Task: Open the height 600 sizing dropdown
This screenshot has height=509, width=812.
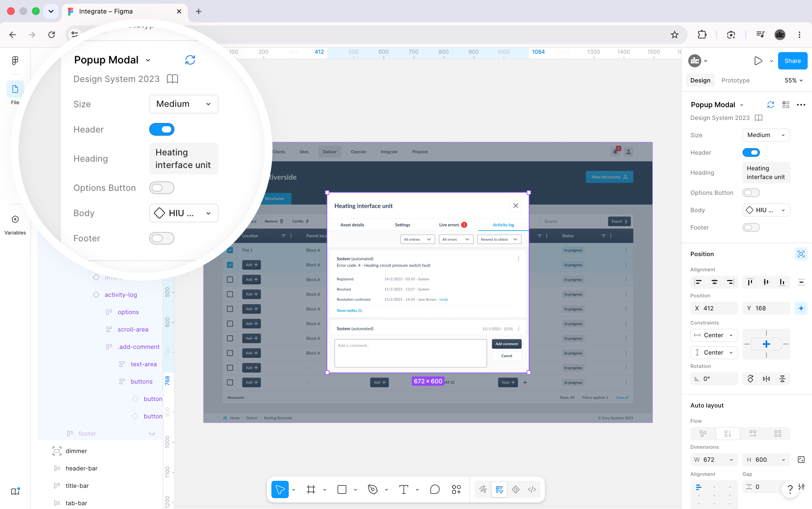Action: [783, 460]
